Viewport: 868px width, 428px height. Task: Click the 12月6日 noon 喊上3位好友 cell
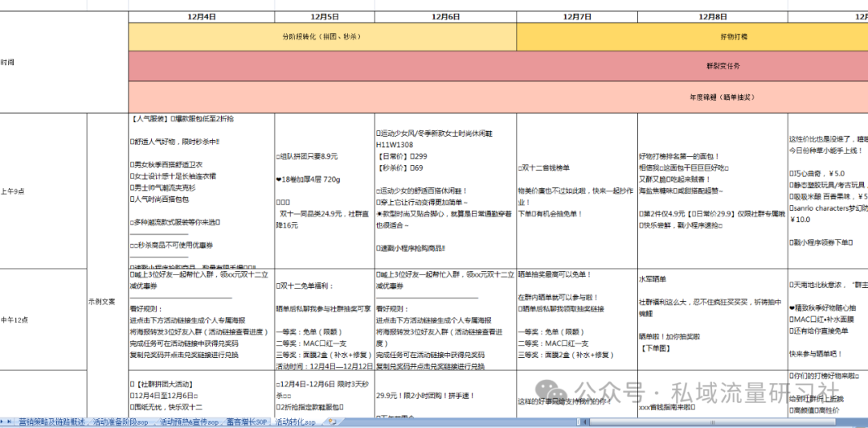click(x=445, y=319)
